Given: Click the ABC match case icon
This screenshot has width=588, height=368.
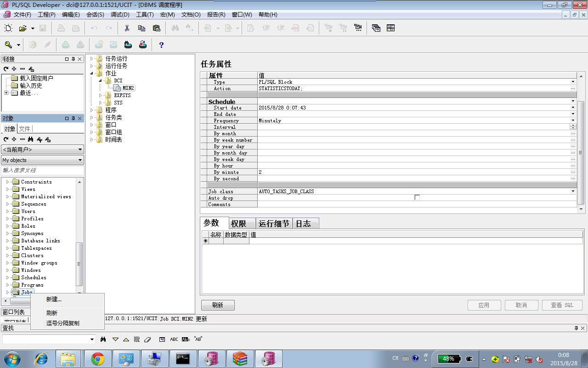Looking at the screenshot, I should pyautogui.click(x=174, y=339).
